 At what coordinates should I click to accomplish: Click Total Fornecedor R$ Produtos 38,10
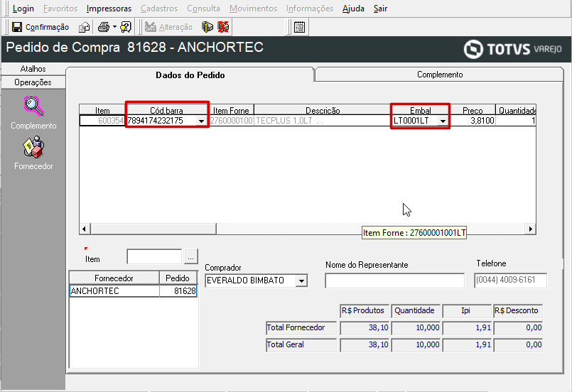pos(365,328)
